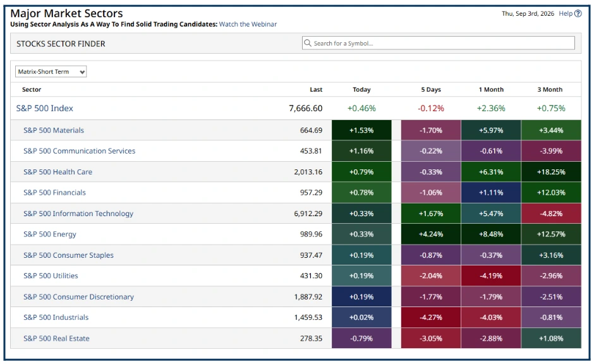
Task: Click Information Technology 3 Month cell -4.82%
Action: point(551,214)
